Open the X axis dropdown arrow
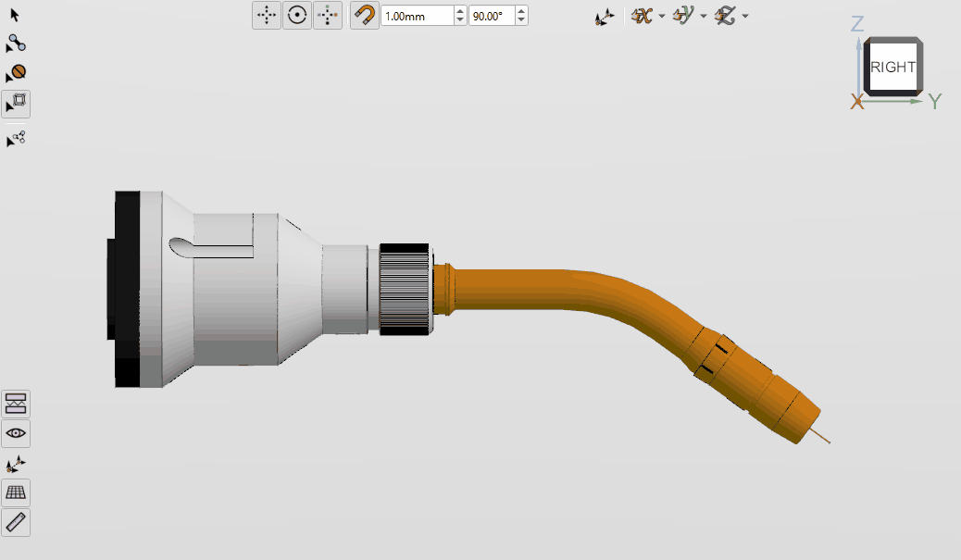961x560 pixels. point(662,17)
